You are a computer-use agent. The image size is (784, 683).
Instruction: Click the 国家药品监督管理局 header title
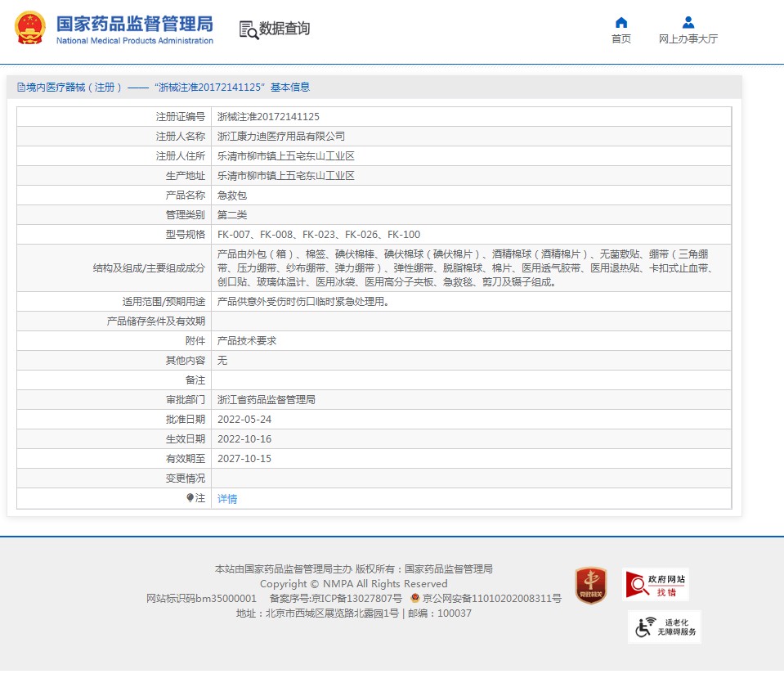[x=135, y=24]
